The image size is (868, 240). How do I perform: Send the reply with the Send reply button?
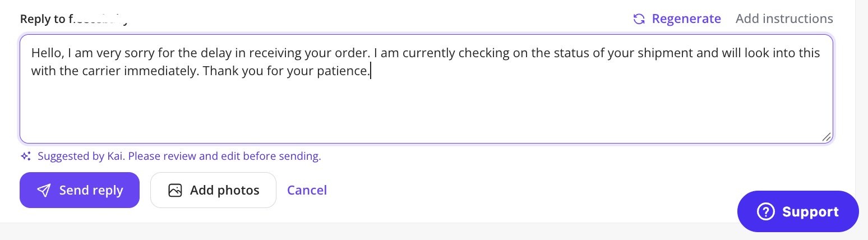click(x=80, y=190)
